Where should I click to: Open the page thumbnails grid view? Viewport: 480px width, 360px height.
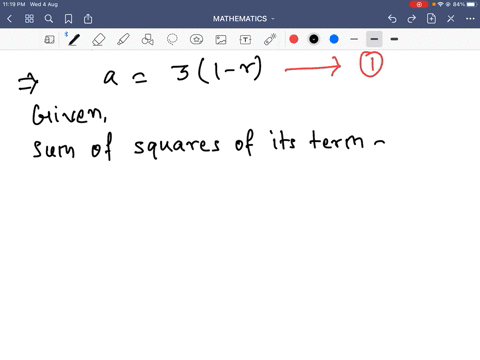29,19
